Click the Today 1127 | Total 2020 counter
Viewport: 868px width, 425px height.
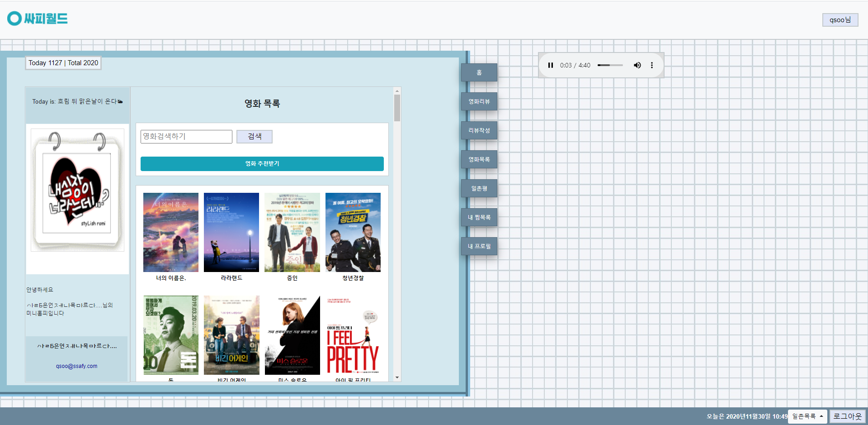(x=63, y=63)
